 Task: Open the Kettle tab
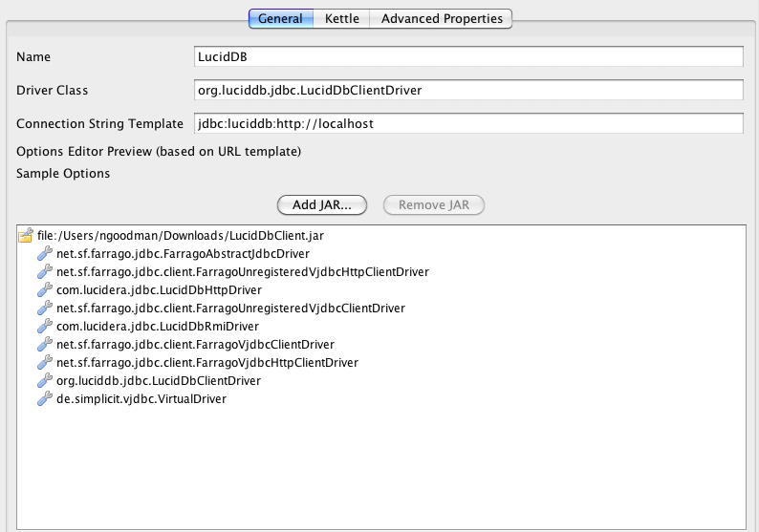tap(342, 18)
